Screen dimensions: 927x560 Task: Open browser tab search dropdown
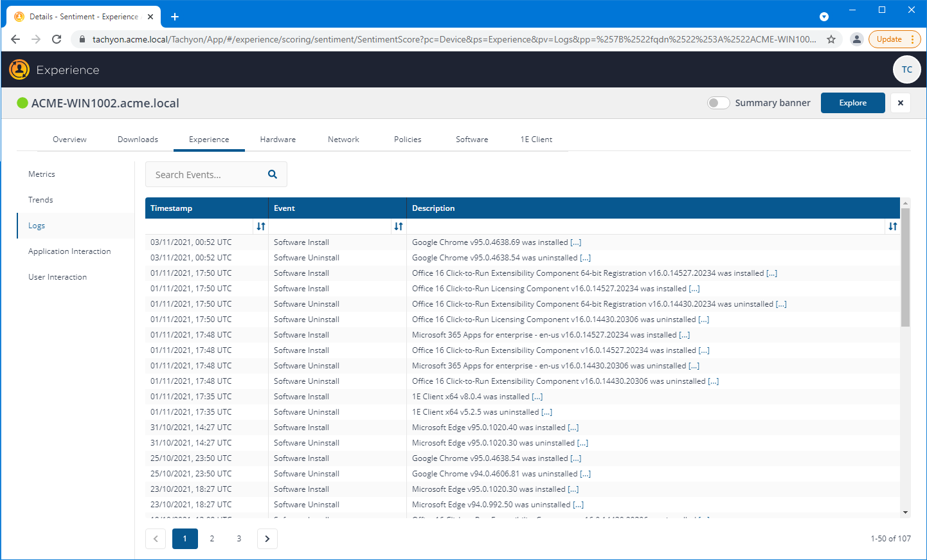pyautogui.click(x=824, y=17)
